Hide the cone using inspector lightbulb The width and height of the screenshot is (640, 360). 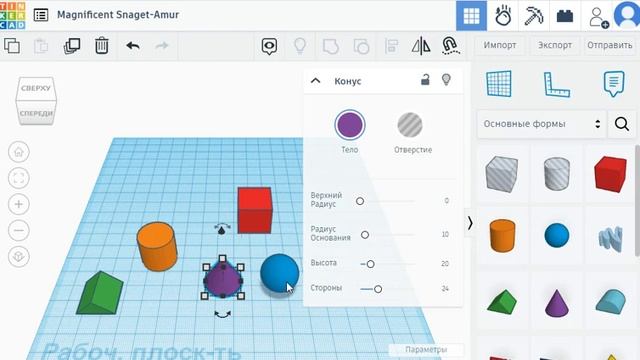[x=446, y=80]
